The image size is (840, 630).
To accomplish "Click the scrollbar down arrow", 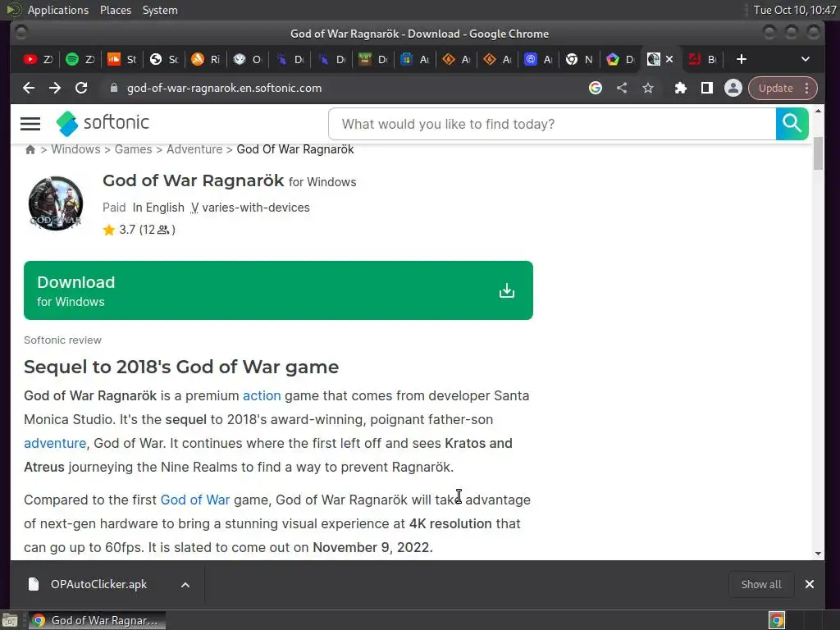I will pos(818,554).
